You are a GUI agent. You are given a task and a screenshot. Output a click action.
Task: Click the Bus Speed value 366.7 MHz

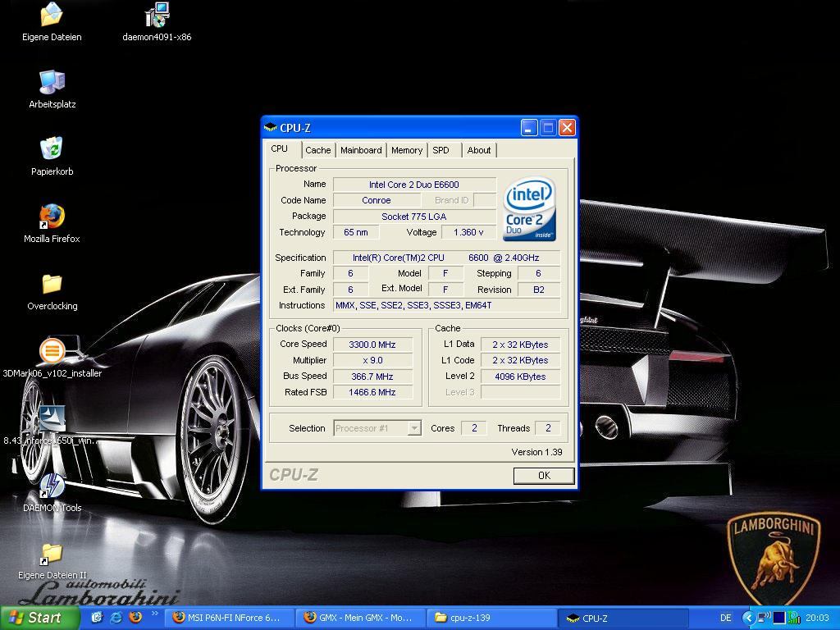(372, 376)
